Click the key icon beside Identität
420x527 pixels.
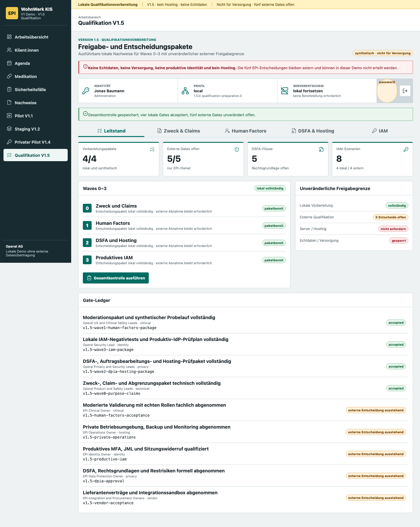coord(86,91)
